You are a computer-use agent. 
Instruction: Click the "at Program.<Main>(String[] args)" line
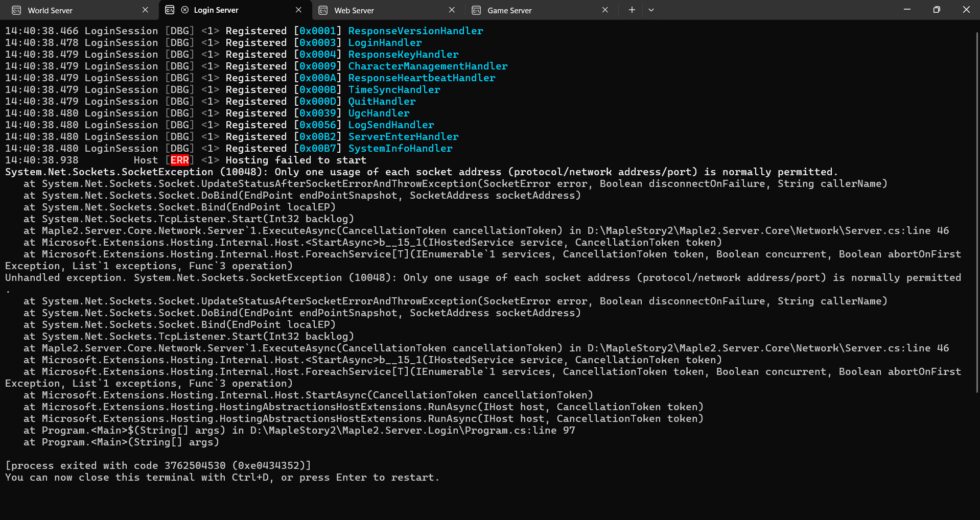pos(121,442)
